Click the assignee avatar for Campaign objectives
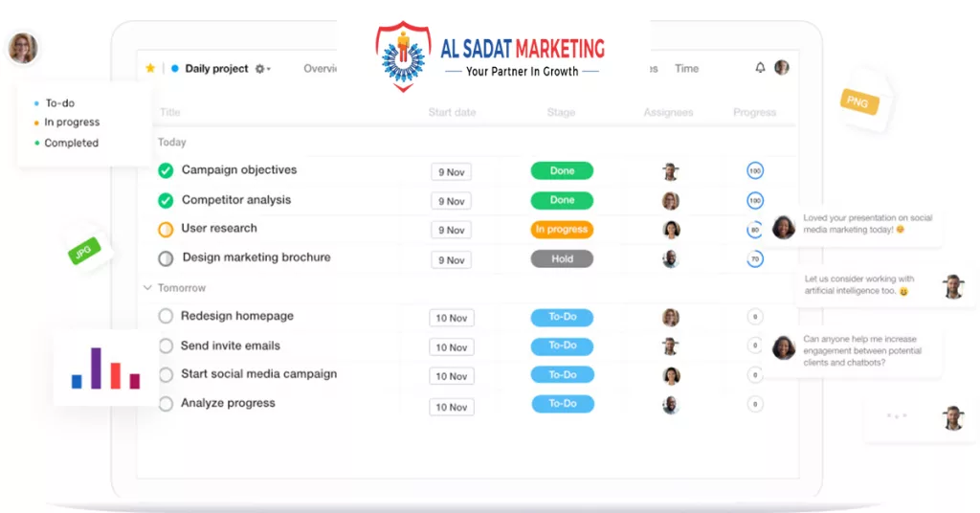This screenshot has height=513, width=980. coord(671,171)
